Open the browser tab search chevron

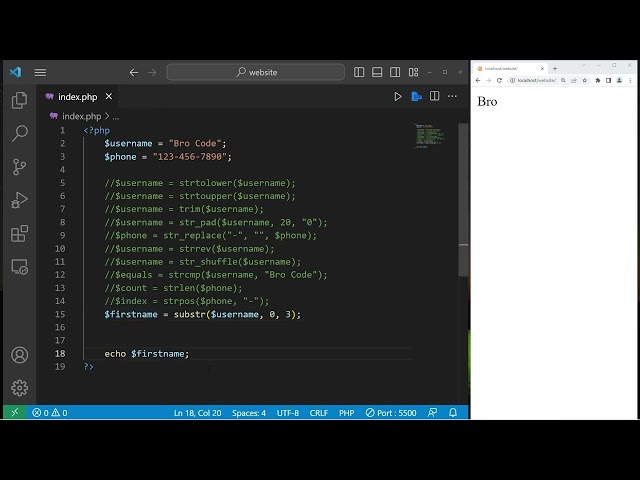coord(584,65)
